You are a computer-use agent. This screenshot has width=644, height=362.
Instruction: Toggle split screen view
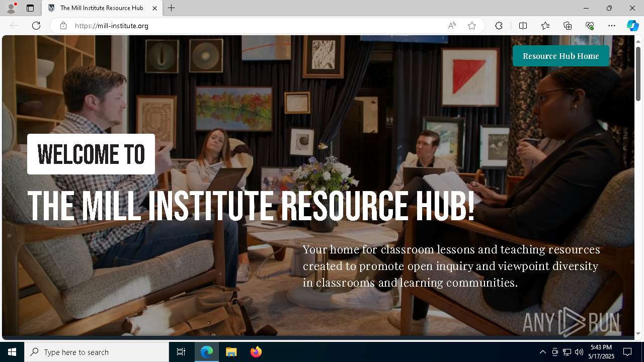(x=523, y=26)
